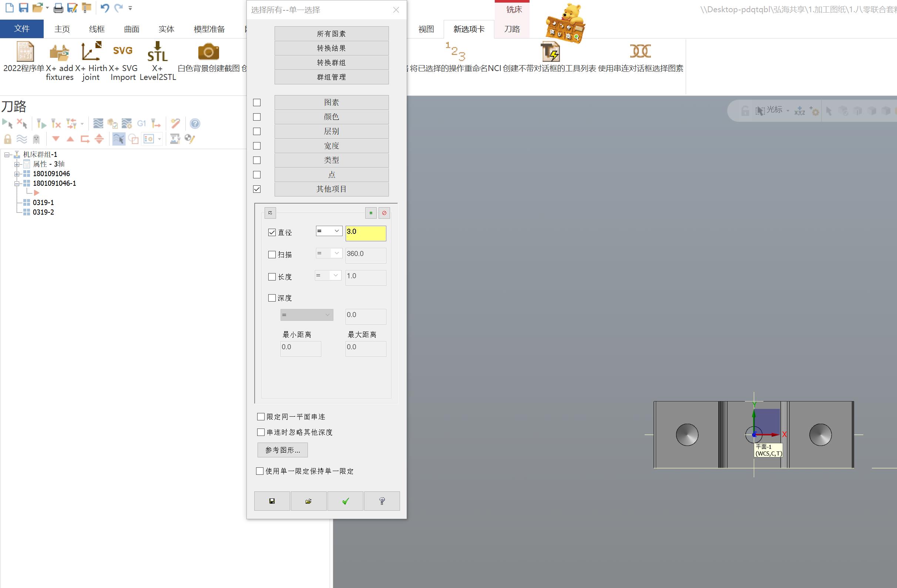Open the diameter comparison operator dropdown
Image resolution: width=897 pixels, height=588 pixels.
tap(329, 231)
